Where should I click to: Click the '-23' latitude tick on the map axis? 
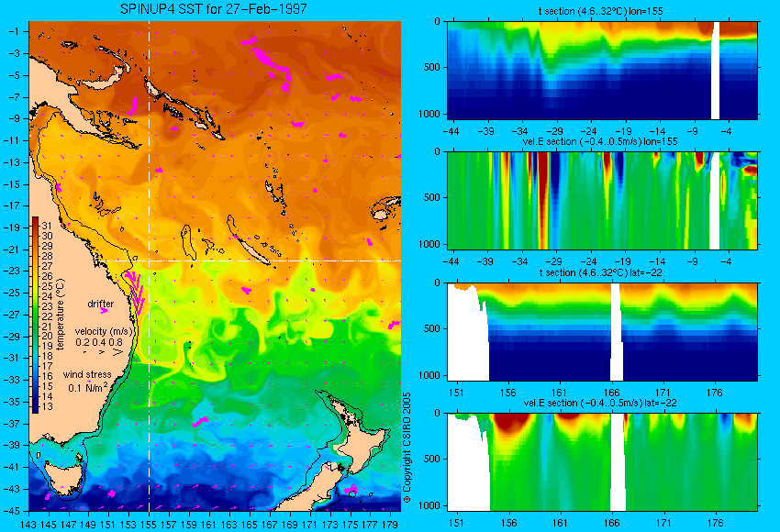(x=11, y=271)
